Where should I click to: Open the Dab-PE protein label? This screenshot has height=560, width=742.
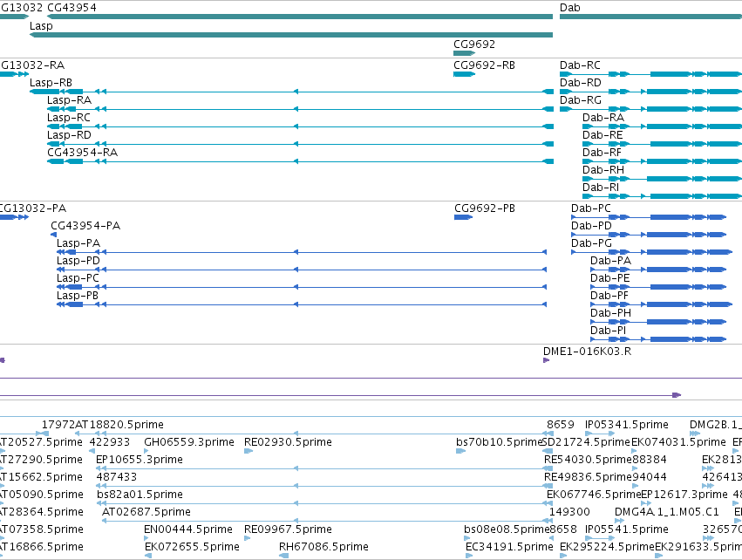pyautogui.click(x=610, y=278)
